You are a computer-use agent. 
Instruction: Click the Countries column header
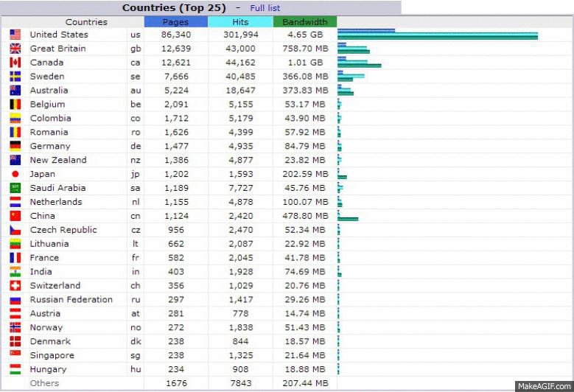86,22
